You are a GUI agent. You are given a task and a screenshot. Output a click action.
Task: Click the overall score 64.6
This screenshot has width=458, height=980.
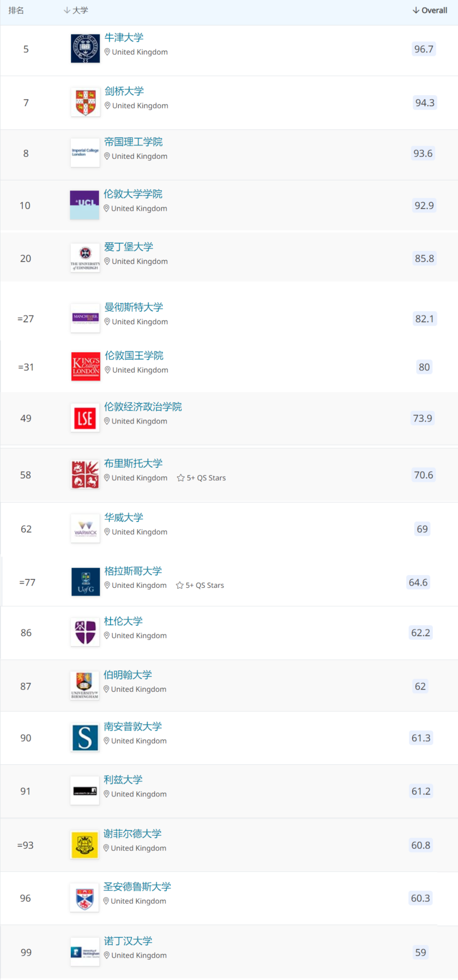[x=418, y=582]
